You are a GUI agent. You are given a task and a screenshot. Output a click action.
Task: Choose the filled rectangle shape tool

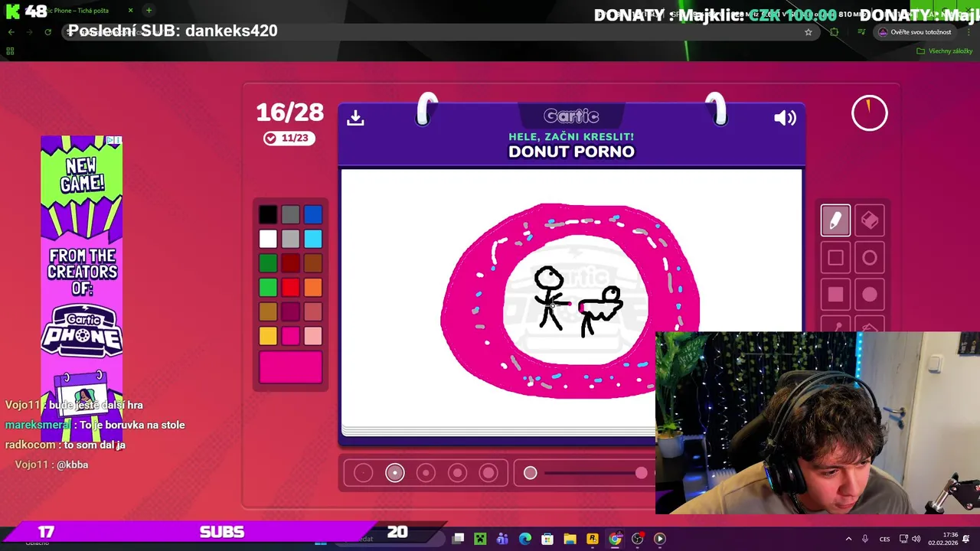coord(835,295)
